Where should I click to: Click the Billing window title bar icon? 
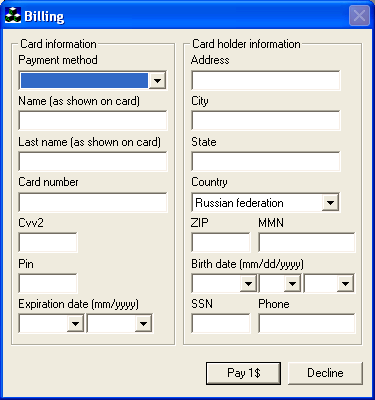(13, 15)
